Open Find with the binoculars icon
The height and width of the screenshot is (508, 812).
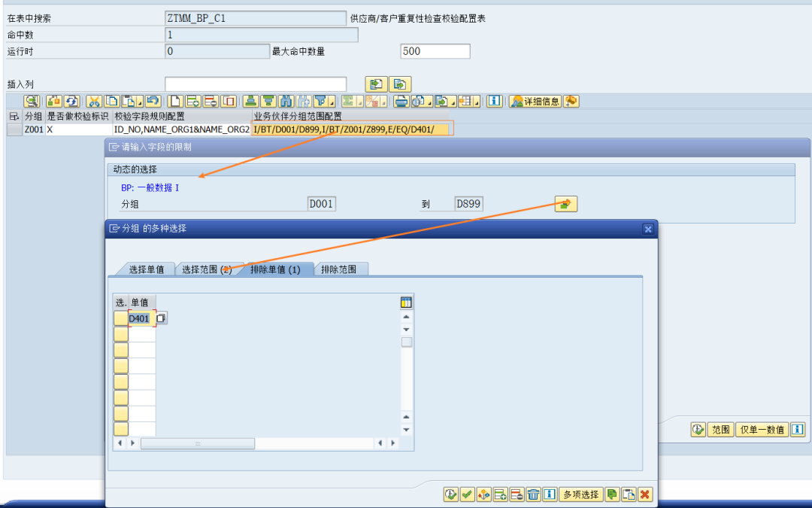(286, 101)
